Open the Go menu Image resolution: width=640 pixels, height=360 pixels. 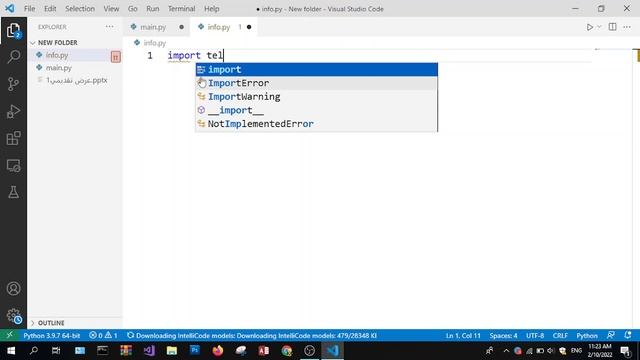point(133,9)
